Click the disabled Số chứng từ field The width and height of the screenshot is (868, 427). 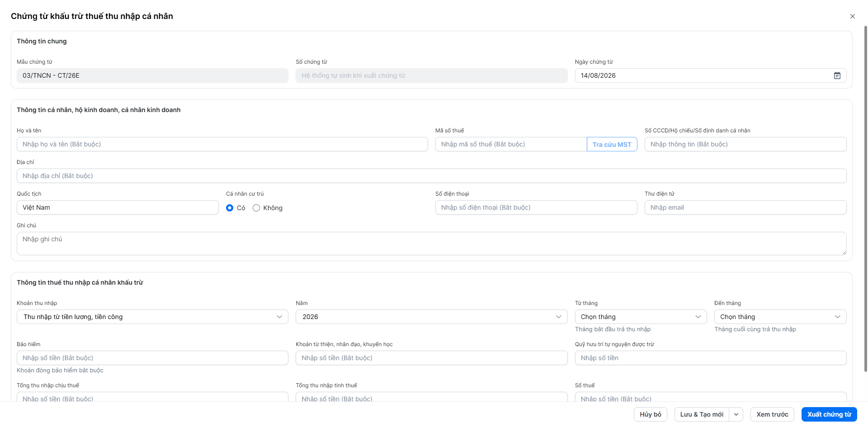click(x=432, y=75)
